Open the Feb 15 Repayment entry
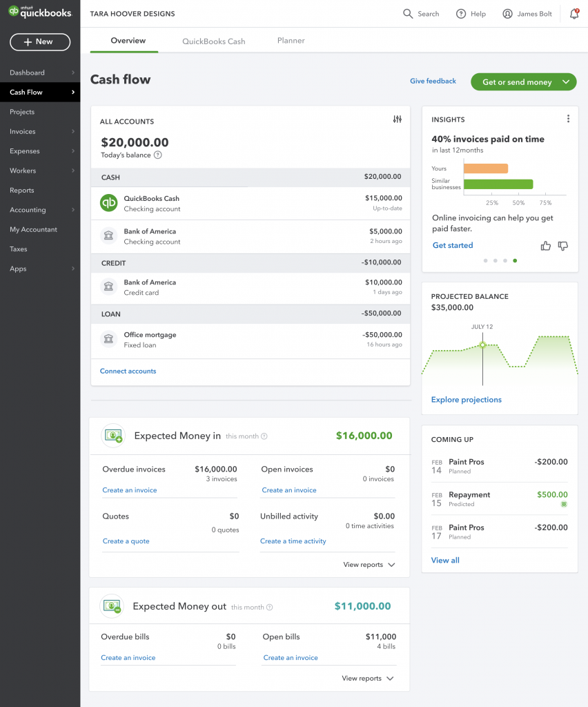Screen dimensions: 588x707 point(499,498)
